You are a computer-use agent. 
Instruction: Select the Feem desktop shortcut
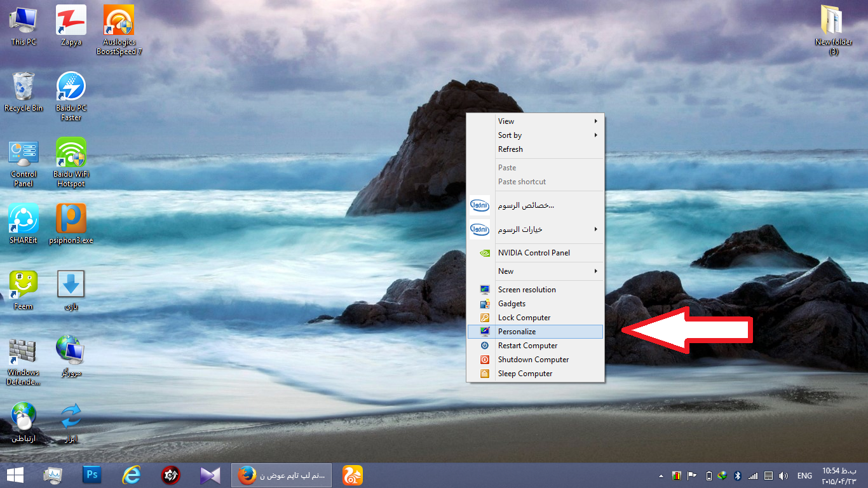tap(24, 290)
